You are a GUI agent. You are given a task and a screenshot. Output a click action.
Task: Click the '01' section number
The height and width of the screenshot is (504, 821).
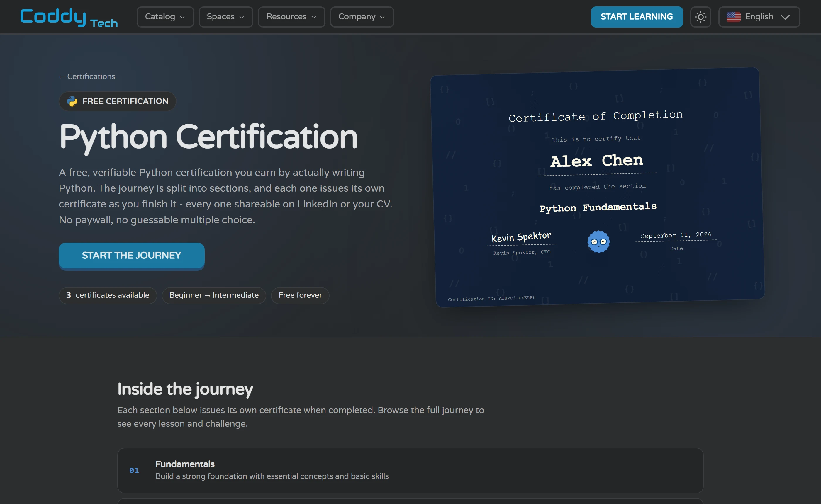(134, 470)
